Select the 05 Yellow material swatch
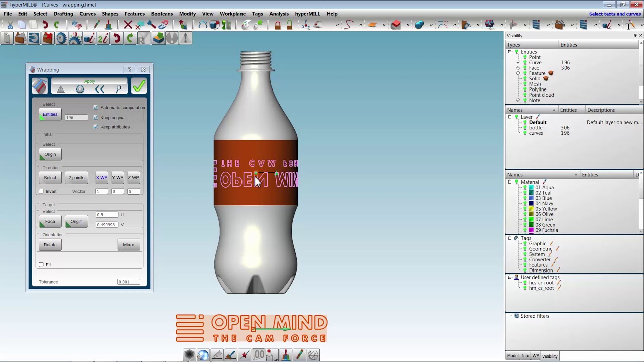Screen dimensions: 644x362 click(531, 209)
